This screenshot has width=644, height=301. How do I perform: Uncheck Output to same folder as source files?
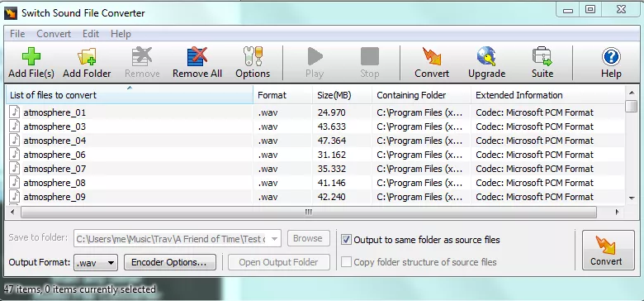coord(346,240)
